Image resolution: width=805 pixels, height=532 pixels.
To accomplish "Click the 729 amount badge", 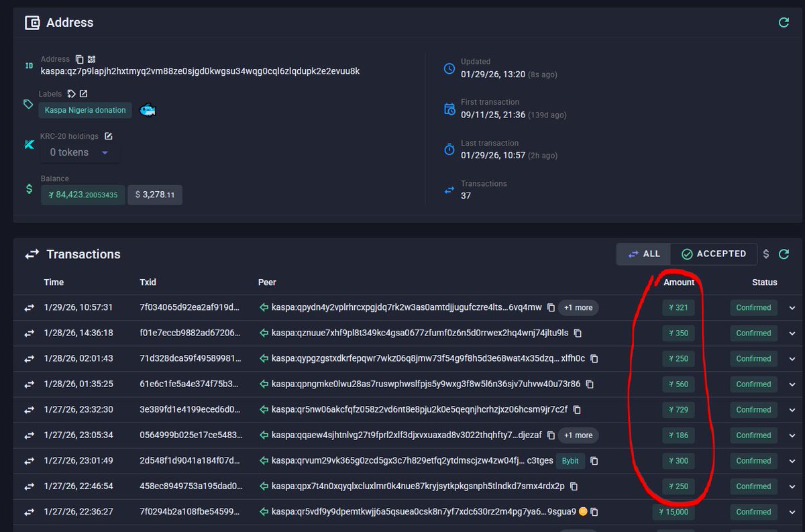I will [678, 410].
